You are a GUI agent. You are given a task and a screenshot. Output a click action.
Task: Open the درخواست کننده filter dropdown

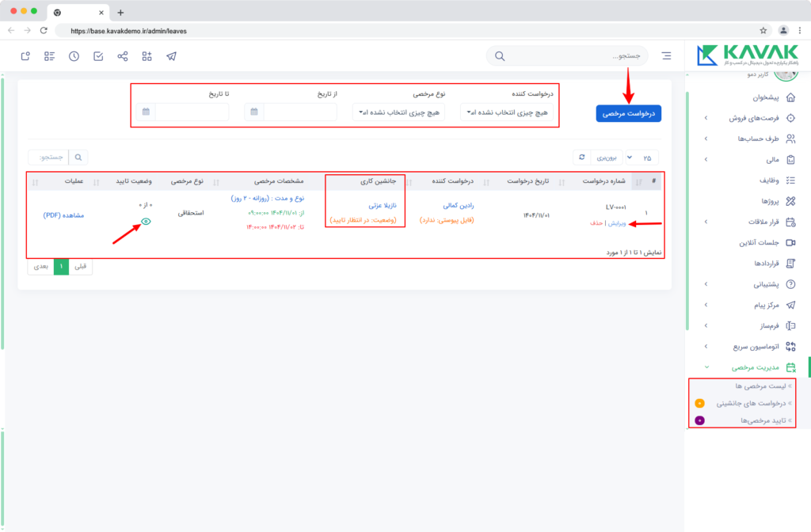click(x=507, y=112)
